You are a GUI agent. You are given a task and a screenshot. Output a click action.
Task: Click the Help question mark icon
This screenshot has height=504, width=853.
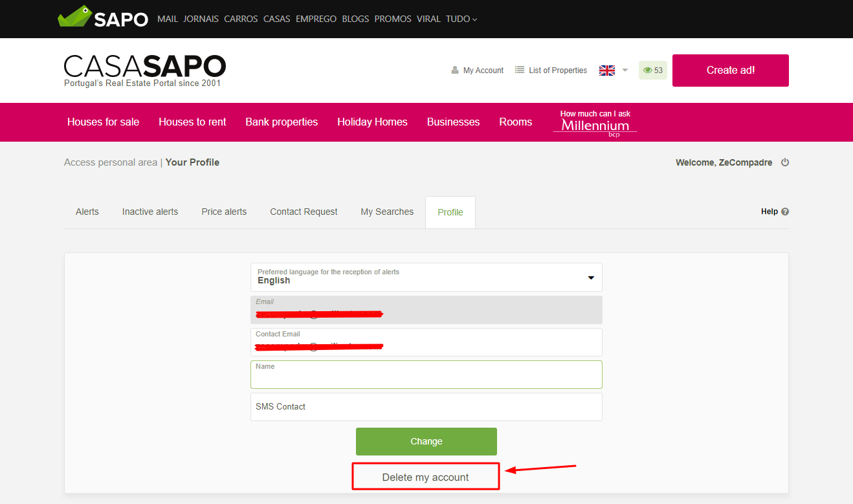tap(785, 212)
